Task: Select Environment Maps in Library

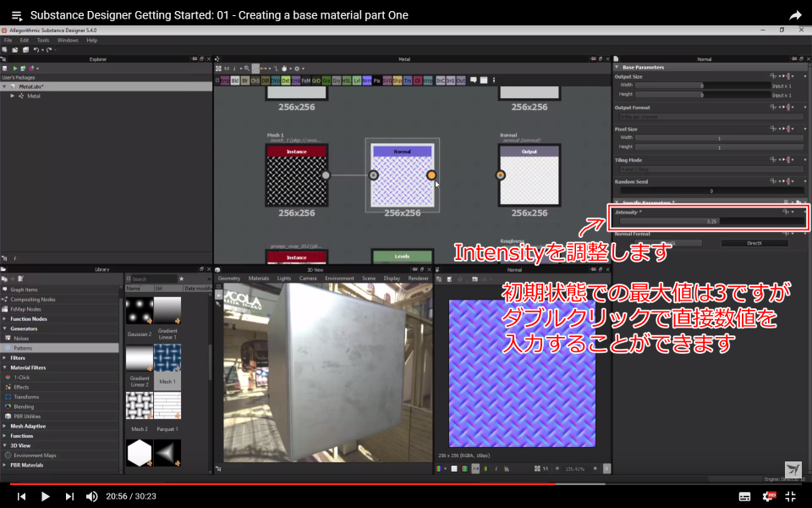Action: (x=35, y=456)
